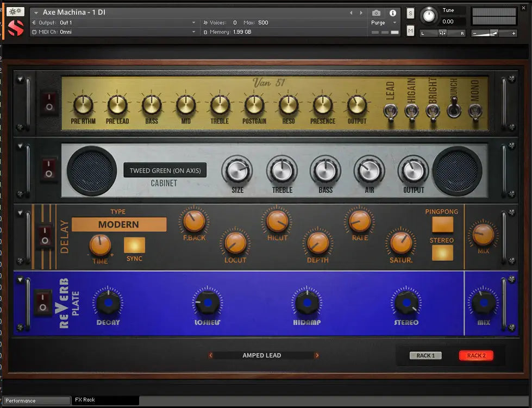Open instrument info via the "i" icon
The height and width of the screenshot is (408, 532).
pos(392,14)
